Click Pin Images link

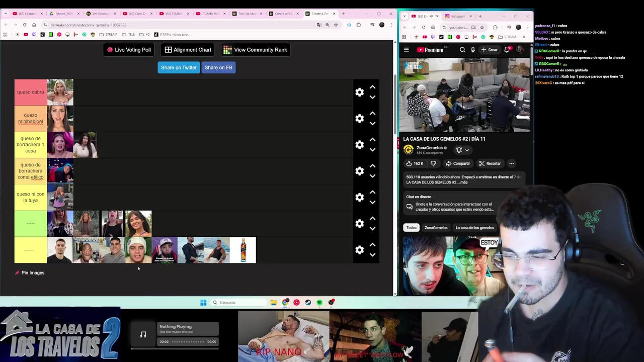pyautogui.click(x=29, y=273)
